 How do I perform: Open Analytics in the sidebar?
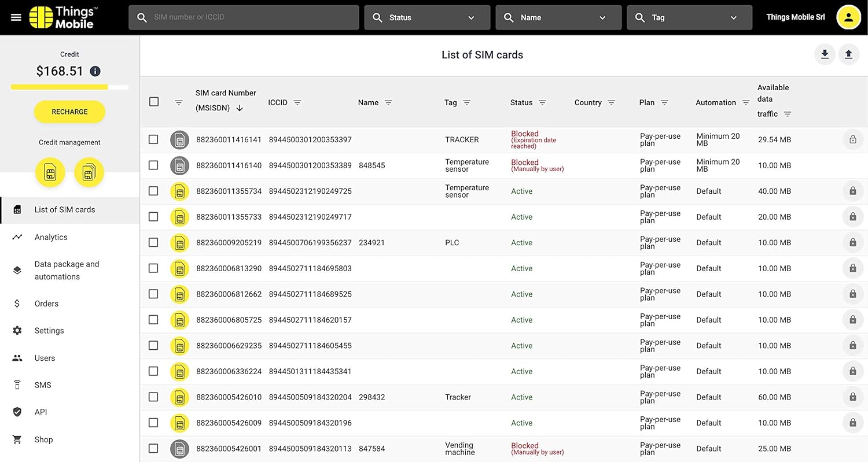click(x=51, y=237)
